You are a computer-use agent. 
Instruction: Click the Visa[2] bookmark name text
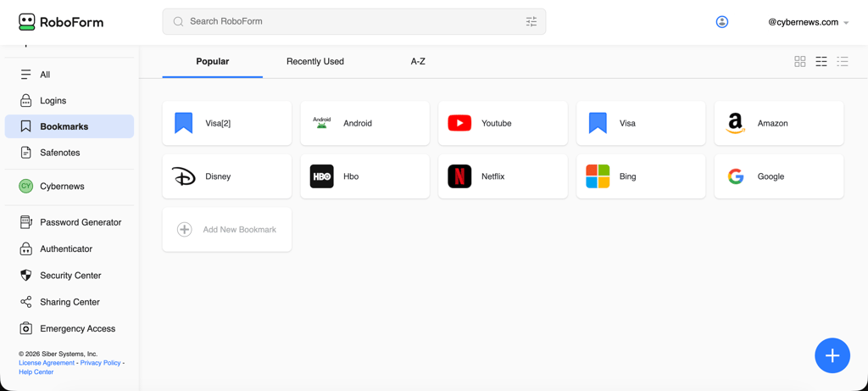click(x=218, y=123)
